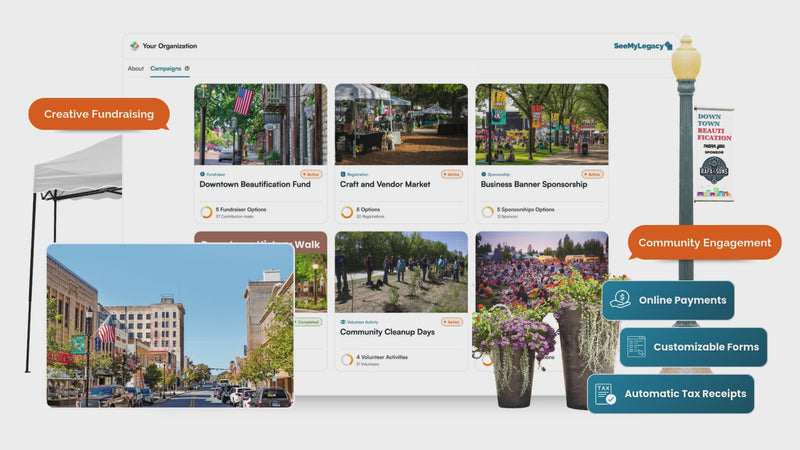The height and width of the screenshot is (450, 800).
Task: Click the Volunteer Activity icon on Cleanup card
Action: pyautogui.click(x=343, y=322)
